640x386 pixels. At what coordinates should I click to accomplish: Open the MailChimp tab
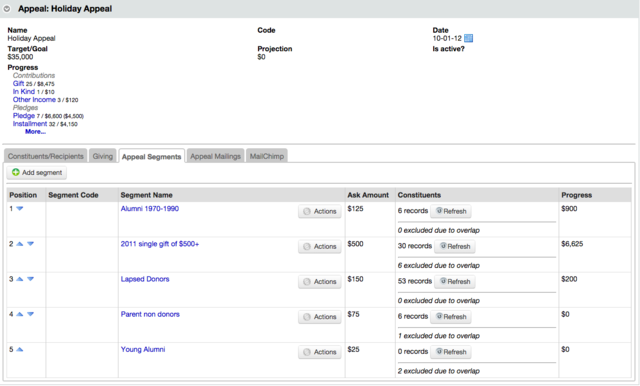[x=267, y=156]
